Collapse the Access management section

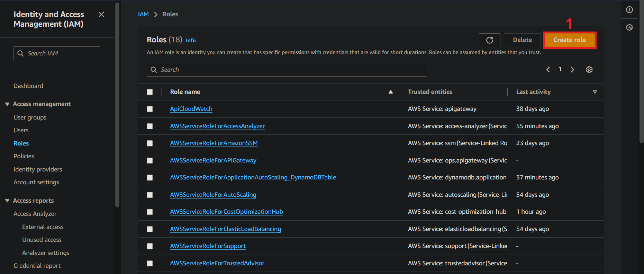(x=7, y=104)
